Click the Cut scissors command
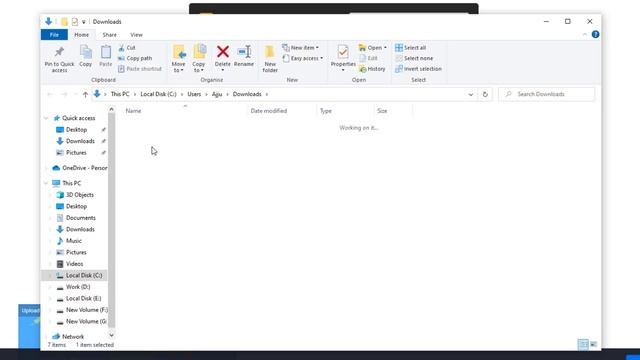This screenshot has width=640, height=360. [127, 48]
